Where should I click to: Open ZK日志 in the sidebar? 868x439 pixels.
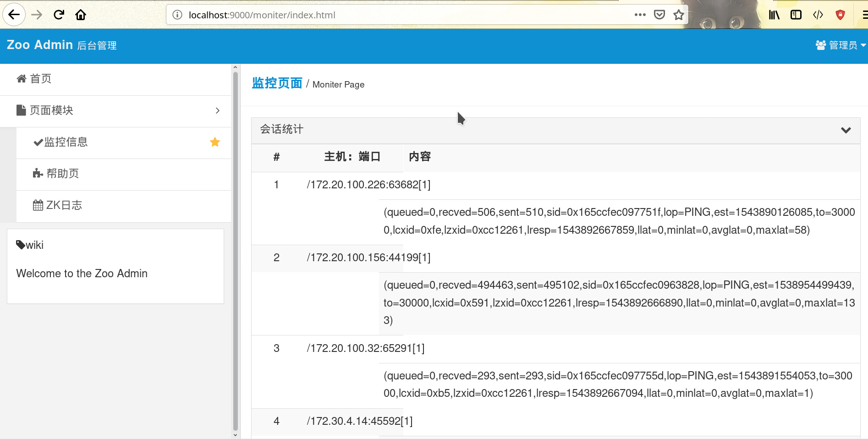tap(124, 205)
